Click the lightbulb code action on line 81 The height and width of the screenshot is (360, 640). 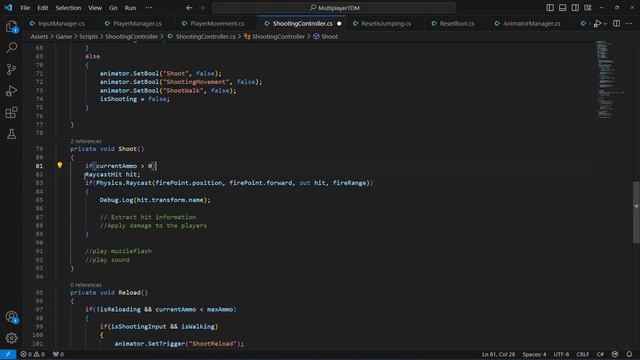point(60,165)
